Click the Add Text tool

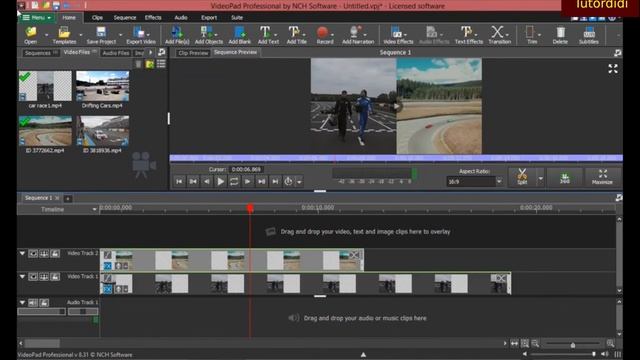(268, 35)
